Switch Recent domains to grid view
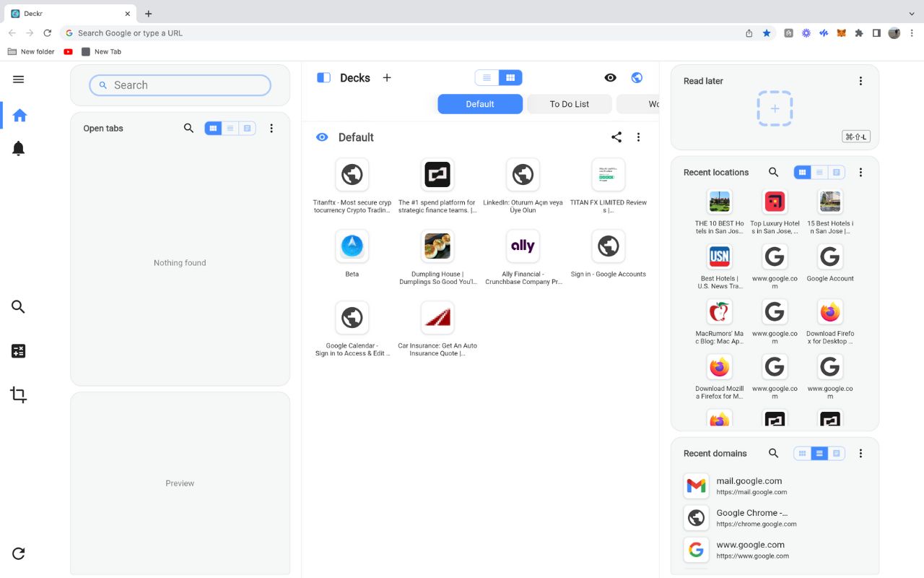924x578 pixels. click(x=802, y=454)
